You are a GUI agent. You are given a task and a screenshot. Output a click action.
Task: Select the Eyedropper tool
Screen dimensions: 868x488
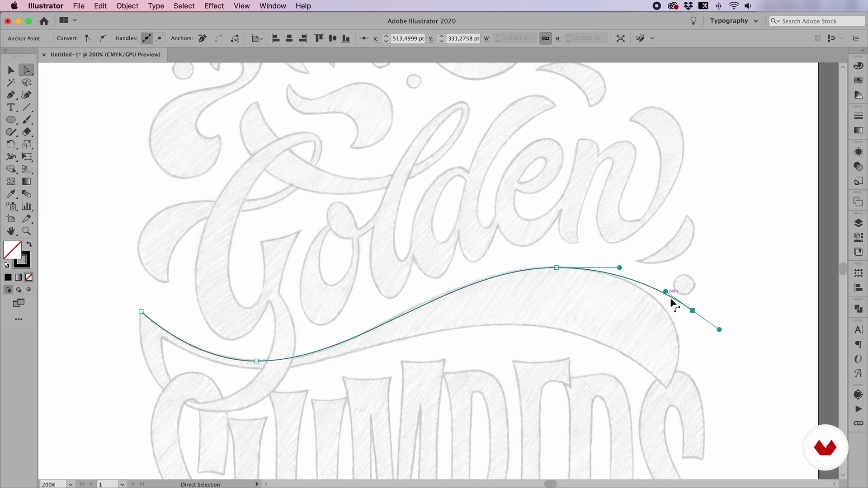point(11,194)
